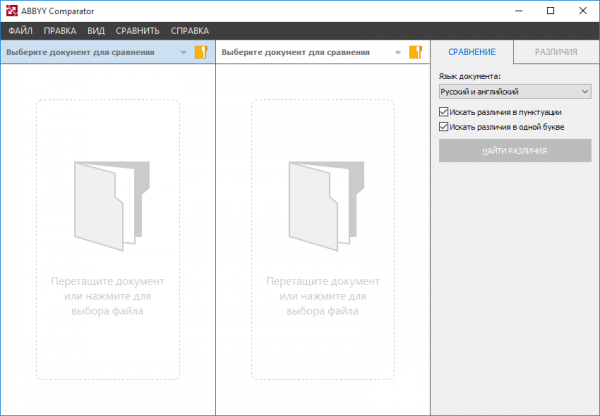Click the right pane document placeholder icon
This screenshot has height=416, width=600.
[326, 206]
